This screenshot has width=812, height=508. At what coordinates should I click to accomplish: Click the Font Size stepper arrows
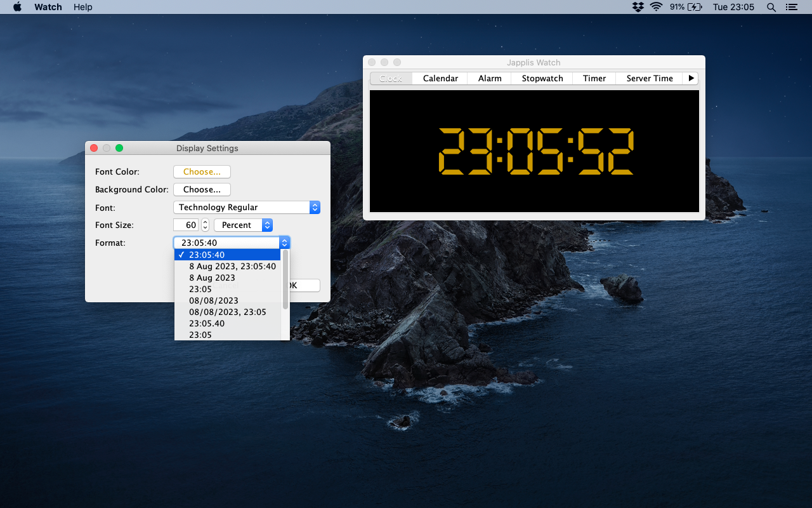pos(205,225)
